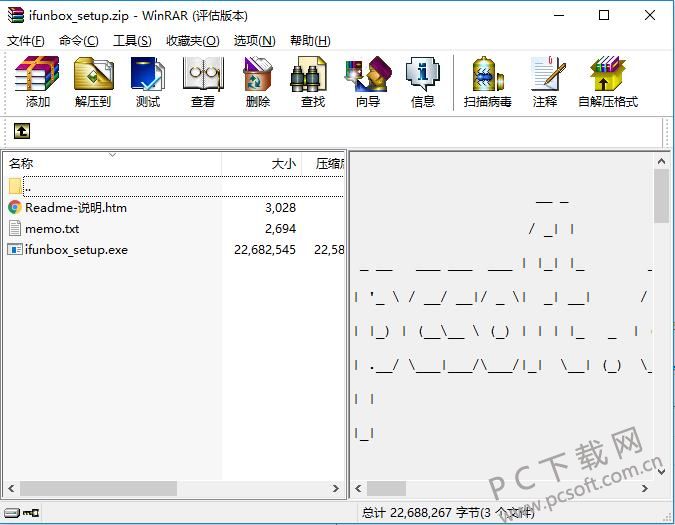Click the text file icon of memo.txt

coord(15,229)
